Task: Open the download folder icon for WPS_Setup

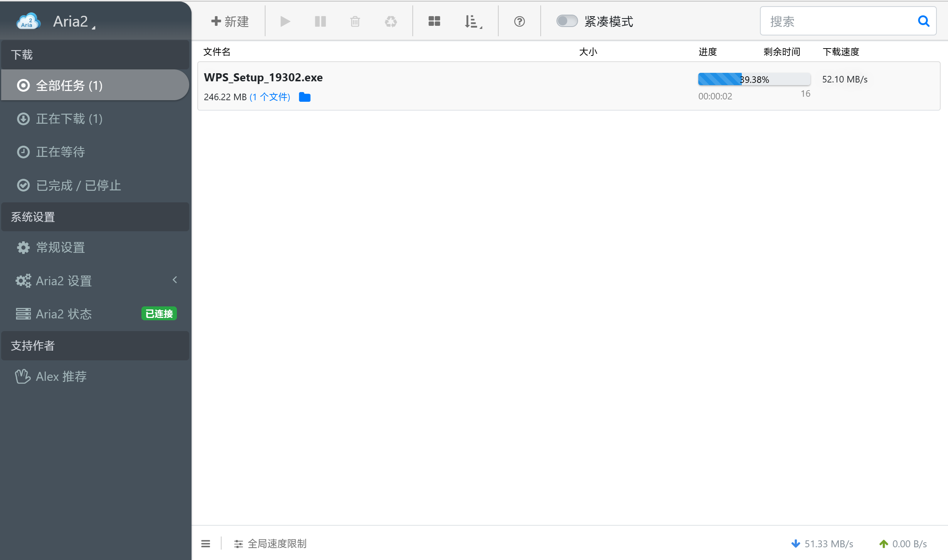Action: [x=304, y=97]
